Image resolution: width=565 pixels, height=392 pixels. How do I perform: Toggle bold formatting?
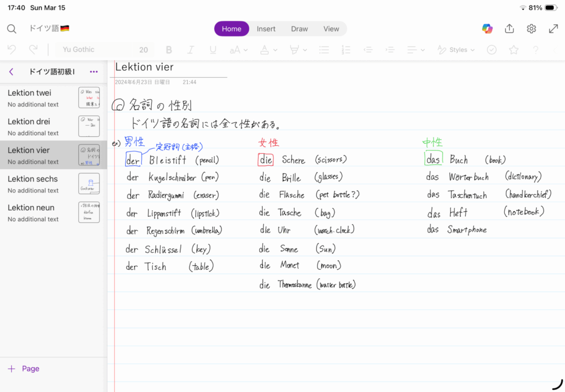(x=169, y=50)
